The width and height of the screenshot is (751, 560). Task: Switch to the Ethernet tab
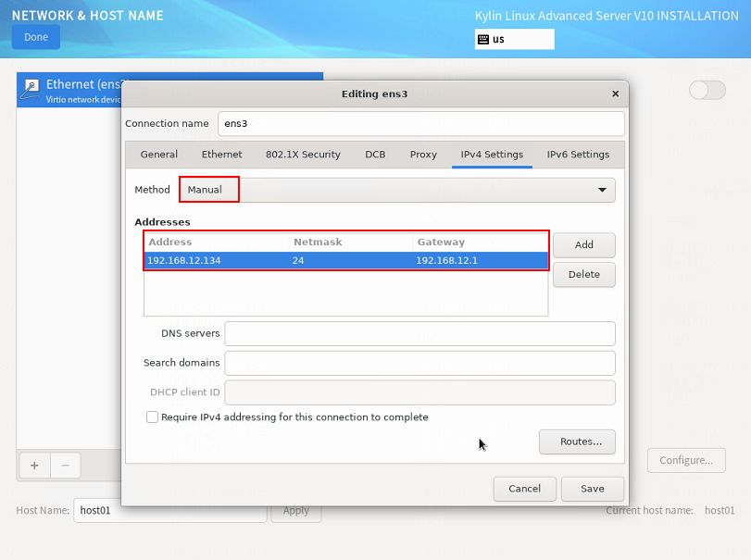(221, 155)
